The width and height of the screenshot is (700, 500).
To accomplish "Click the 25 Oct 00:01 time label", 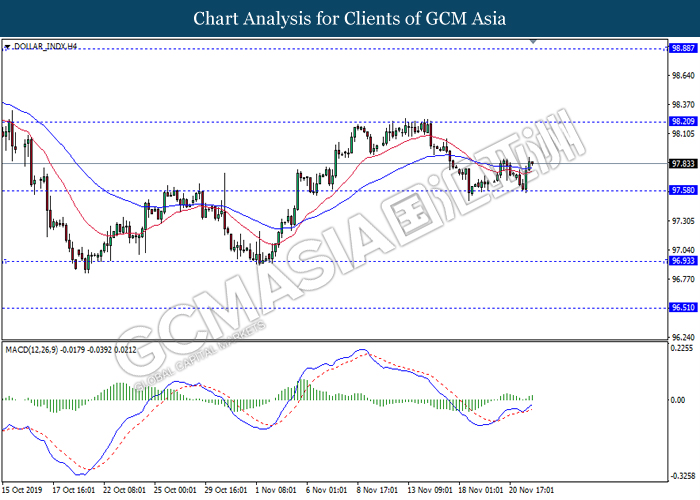I will coord(175,490).
